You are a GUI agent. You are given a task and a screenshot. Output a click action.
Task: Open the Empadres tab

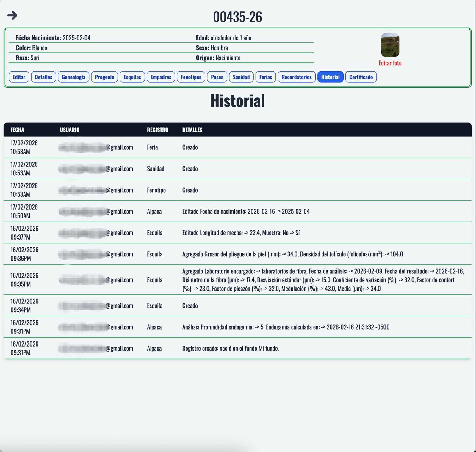pos(161,77)
